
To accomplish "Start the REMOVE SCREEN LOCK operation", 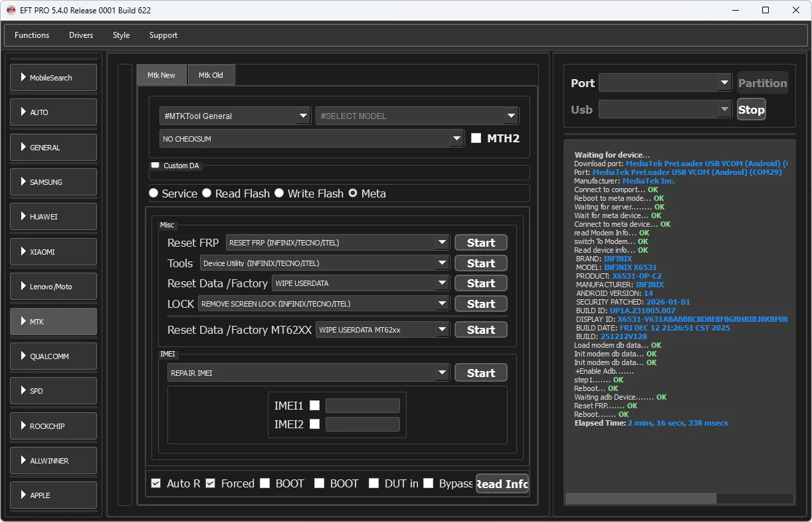I will 480,304.
